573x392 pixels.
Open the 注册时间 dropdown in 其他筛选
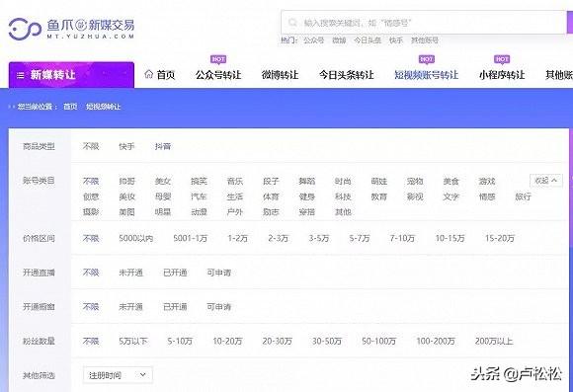tap(118, 375)
